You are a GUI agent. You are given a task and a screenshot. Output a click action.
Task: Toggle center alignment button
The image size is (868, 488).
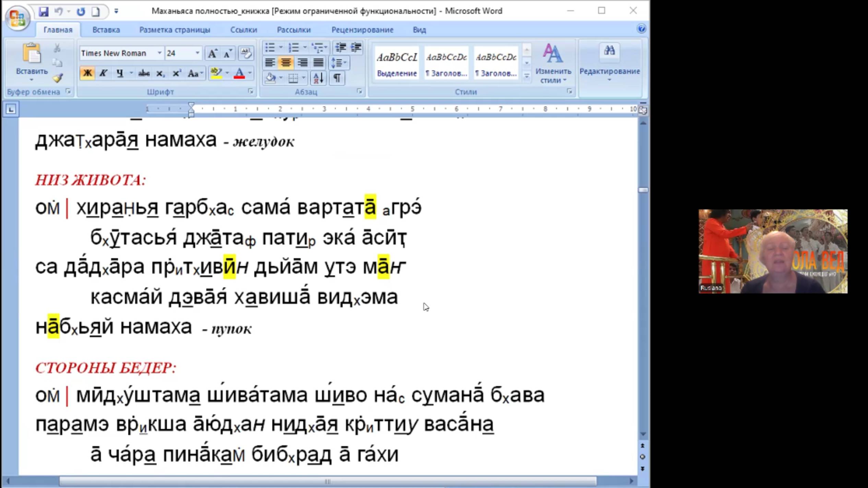pos(286,62)
